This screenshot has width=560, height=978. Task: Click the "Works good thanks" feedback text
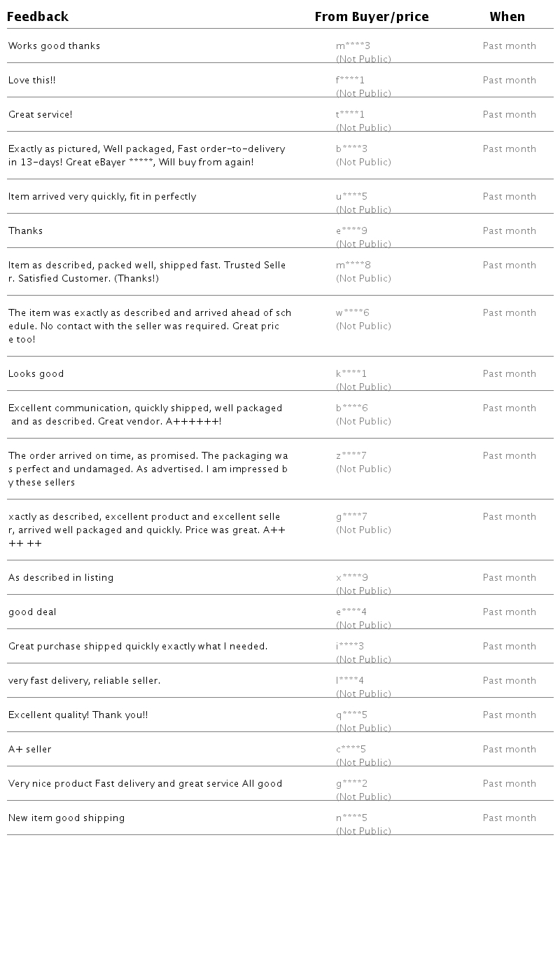54,46
